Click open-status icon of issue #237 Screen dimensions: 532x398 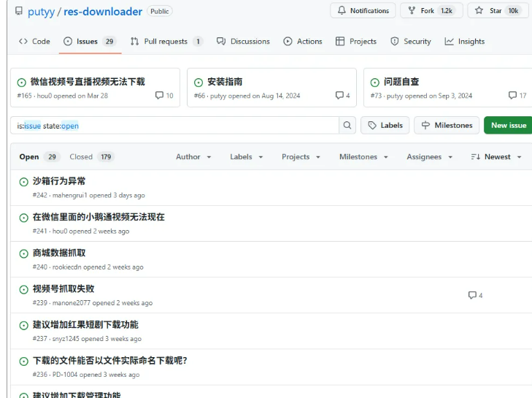pos(24,325)
